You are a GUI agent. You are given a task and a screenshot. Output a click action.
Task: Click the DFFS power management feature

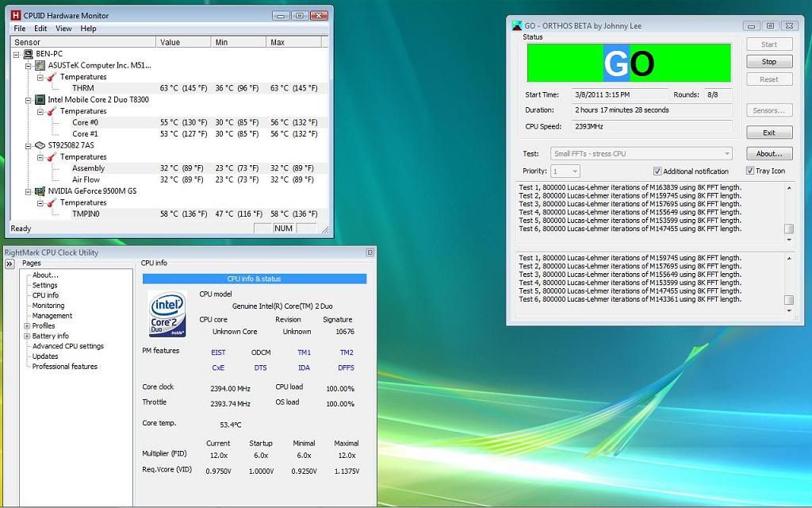pos(346,368)
